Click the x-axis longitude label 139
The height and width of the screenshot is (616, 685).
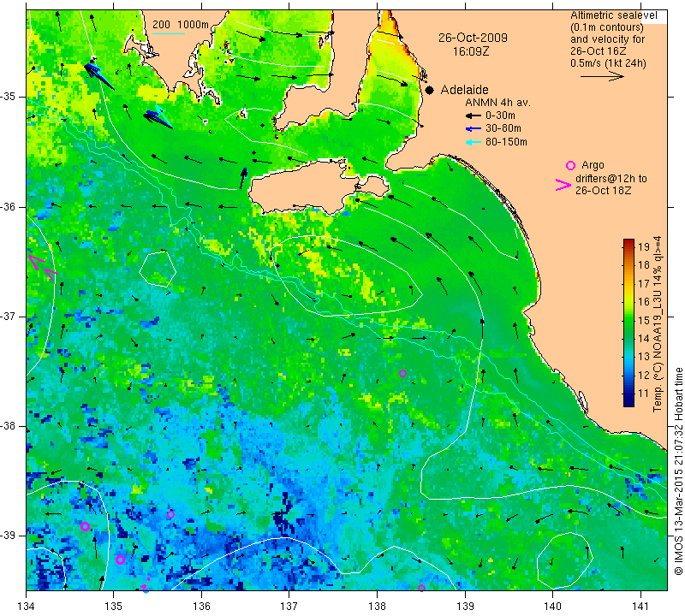pyautogui.click(x=465, y=607)
